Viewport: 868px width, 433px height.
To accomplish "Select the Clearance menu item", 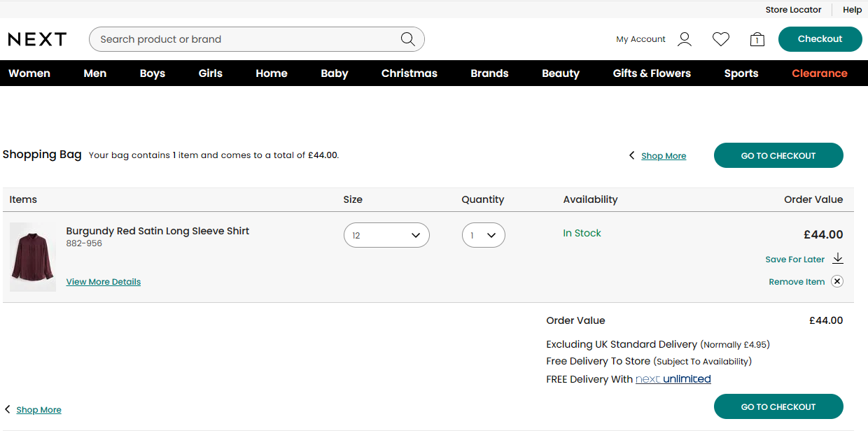I will point(819,73).
